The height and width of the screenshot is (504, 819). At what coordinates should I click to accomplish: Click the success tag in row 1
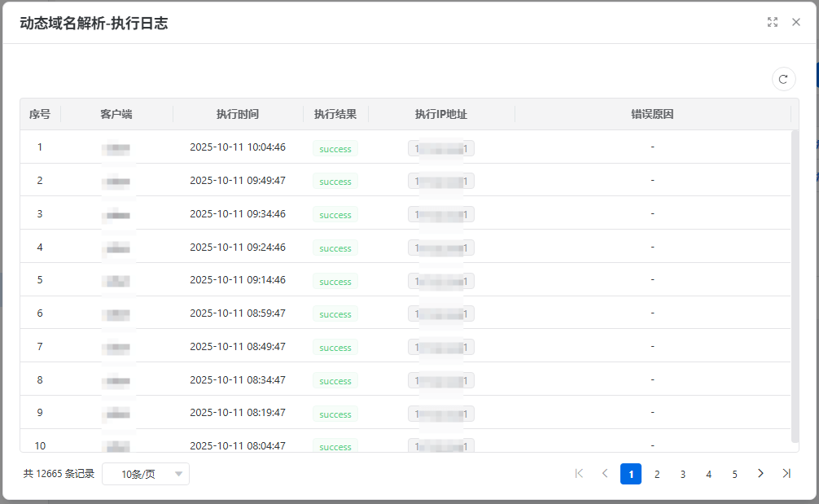tap(335, 149)
